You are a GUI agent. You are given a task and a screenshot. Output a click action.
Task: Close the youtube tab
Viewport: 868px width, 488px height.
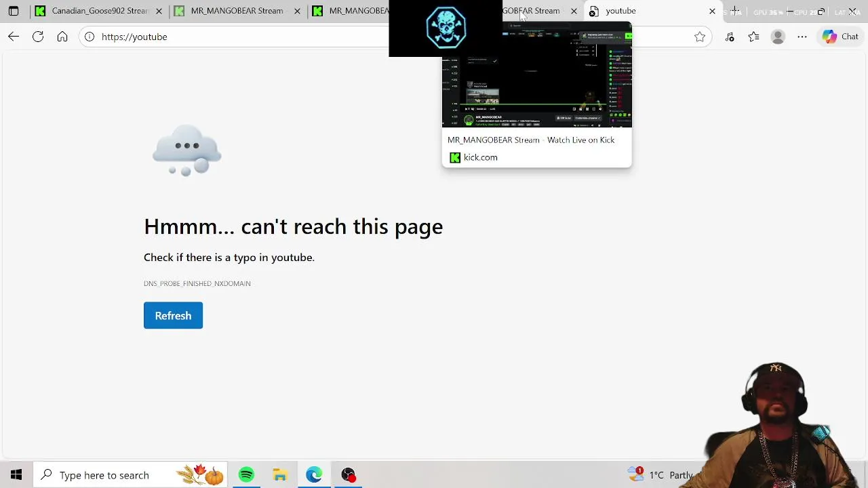pyautogui.click(x=712, y=11)
